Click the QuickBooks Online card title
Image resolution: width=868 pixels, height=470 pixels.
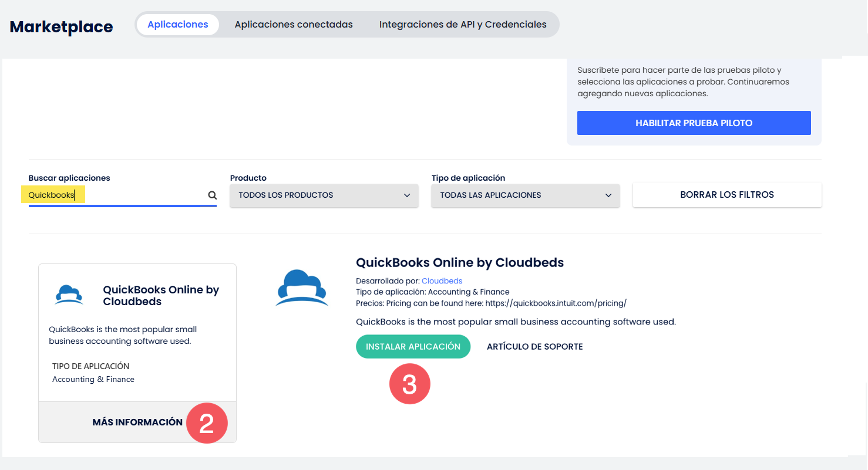click(161, 296)
